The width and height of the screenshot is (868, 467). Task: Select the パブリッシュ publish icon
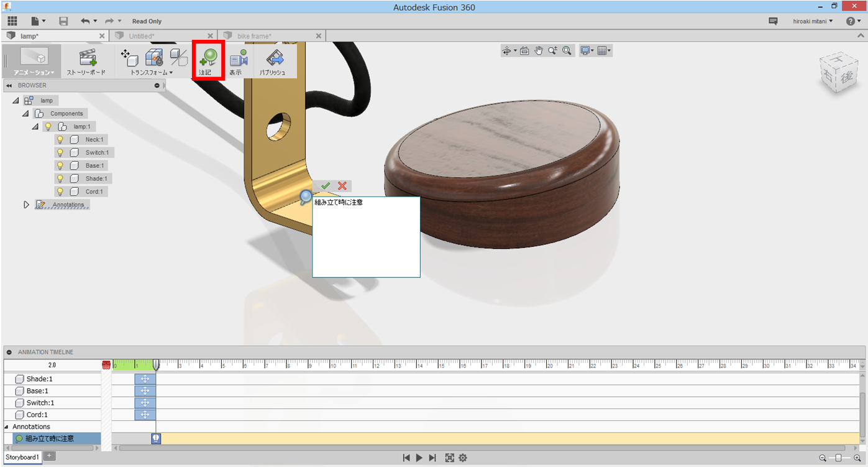click(275, 60)
